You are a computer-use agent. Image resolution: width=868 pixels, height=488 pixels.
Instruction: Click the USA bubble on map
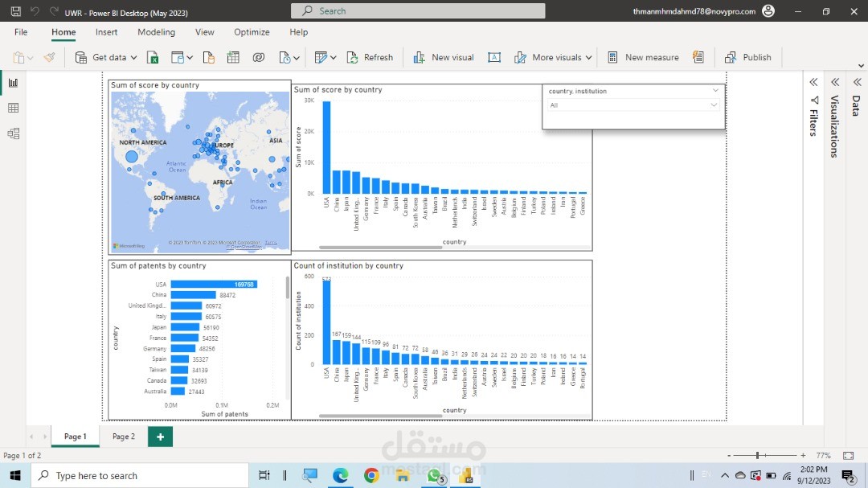[131, 157]
